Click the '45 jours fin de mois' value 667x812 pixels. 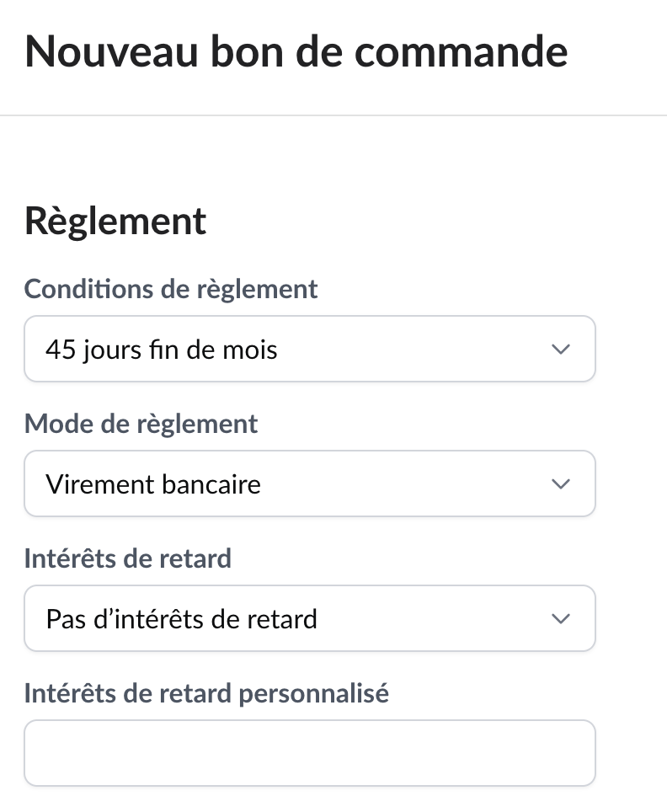162,349
